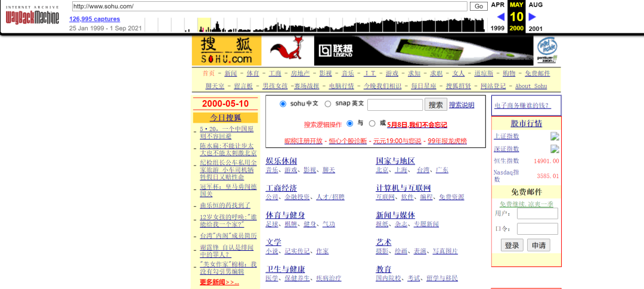Click the 登录 login button

[512, 246]
